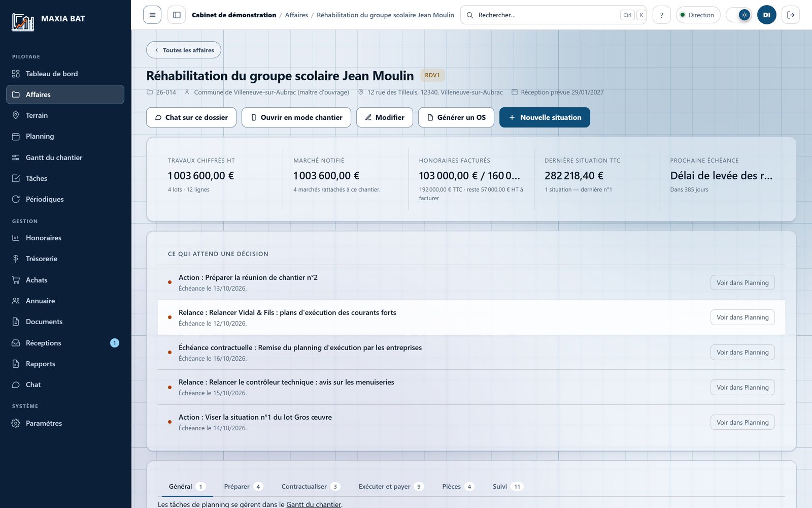812x508 pixels.
Task: Click the logout icon
Action: pos(791,15)
